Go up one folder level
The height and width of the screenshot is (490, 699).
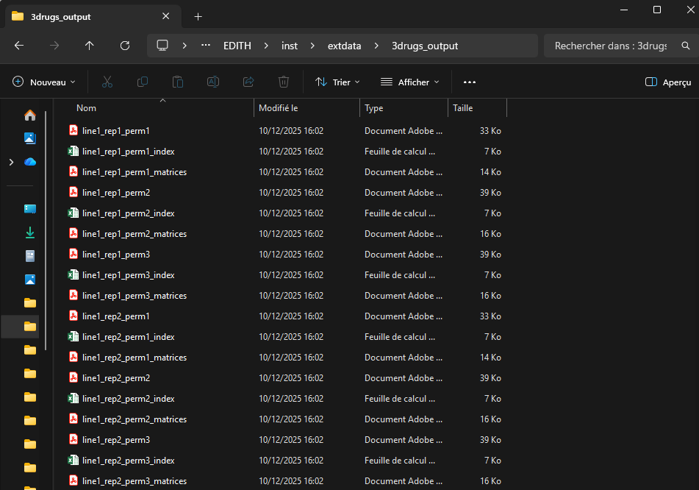tap(90, 46)
